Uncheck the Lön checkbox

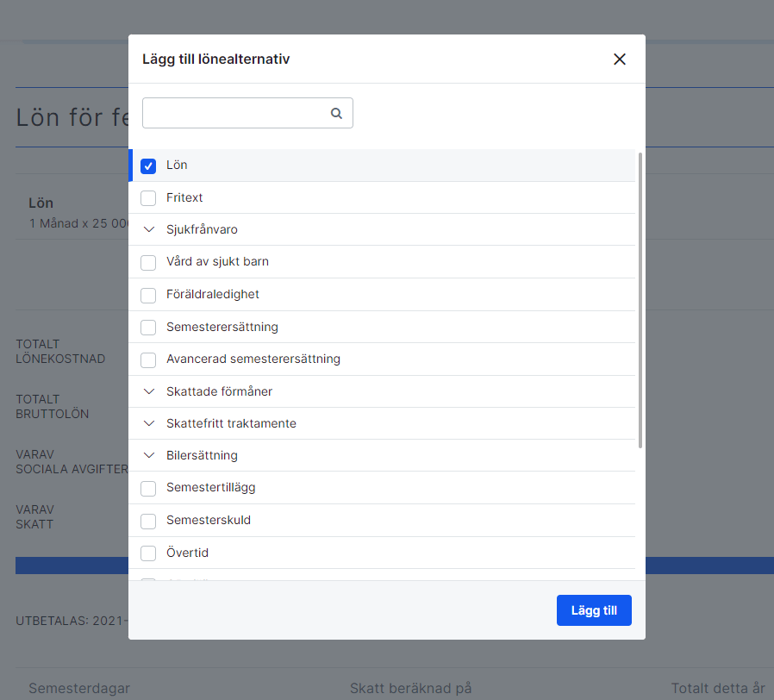click(148, 166)
